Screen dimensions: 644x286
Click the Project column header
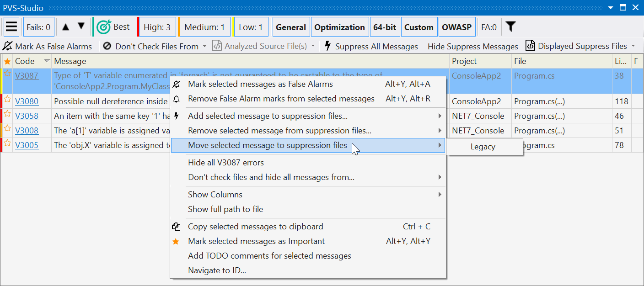tap(464, 61)
